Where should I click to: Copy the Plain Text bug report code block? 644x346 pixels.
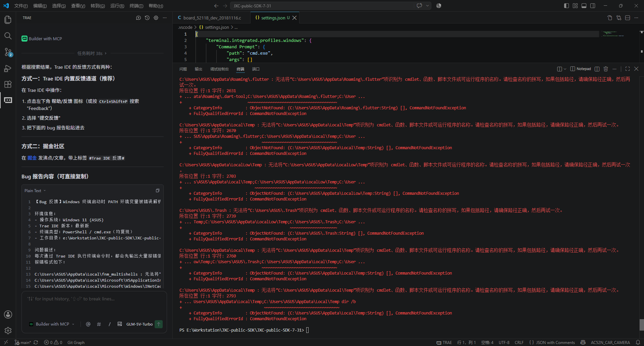(x=158, y=190)
